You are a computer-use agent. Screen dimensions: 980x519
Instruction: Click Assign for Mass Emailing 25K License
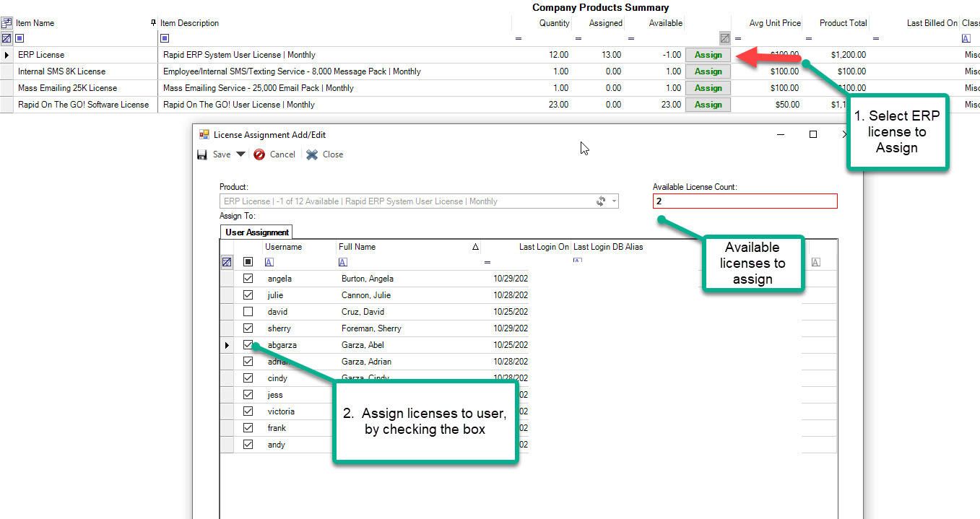(708, 88)
